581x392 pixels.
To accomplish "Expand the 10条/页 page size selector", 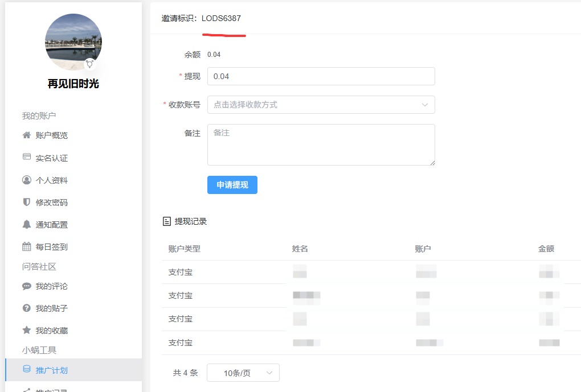I will click(243, 373).
